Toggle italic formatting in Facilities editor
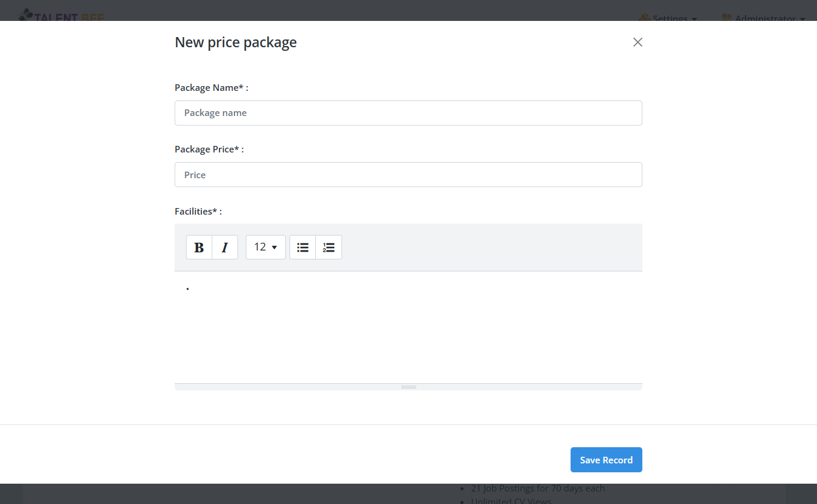This screenshot has height=504, width=817. tap(225, 248)
